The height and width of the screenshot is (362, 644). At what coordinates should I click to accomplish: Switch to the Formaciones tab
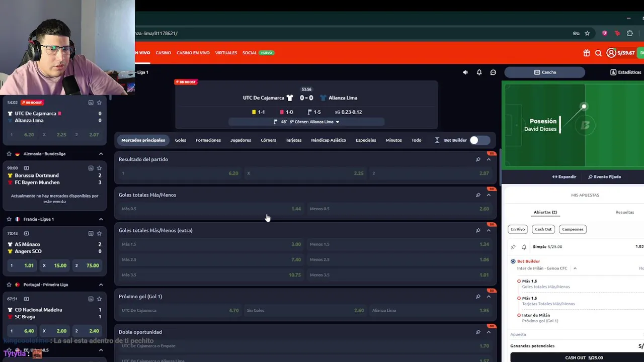pos(208,140)
